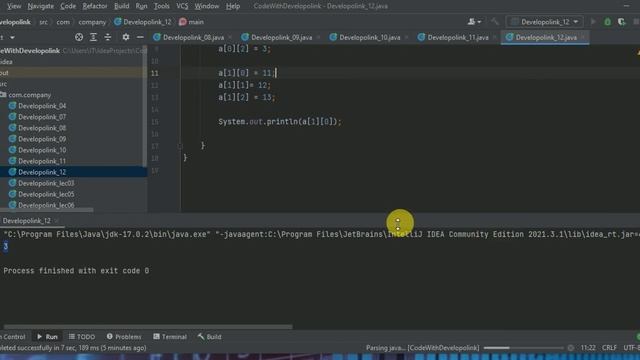Open the user account icon in toolbar
Image resolution: width=640 pixels, height=360 pixels.
point(473,22)
